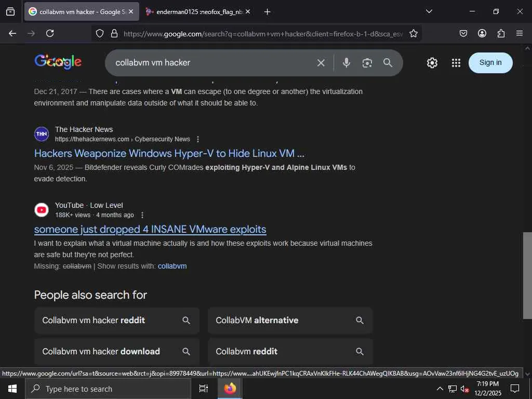
Task: Click Windows taskbar search box
Action: pos(108,389)
